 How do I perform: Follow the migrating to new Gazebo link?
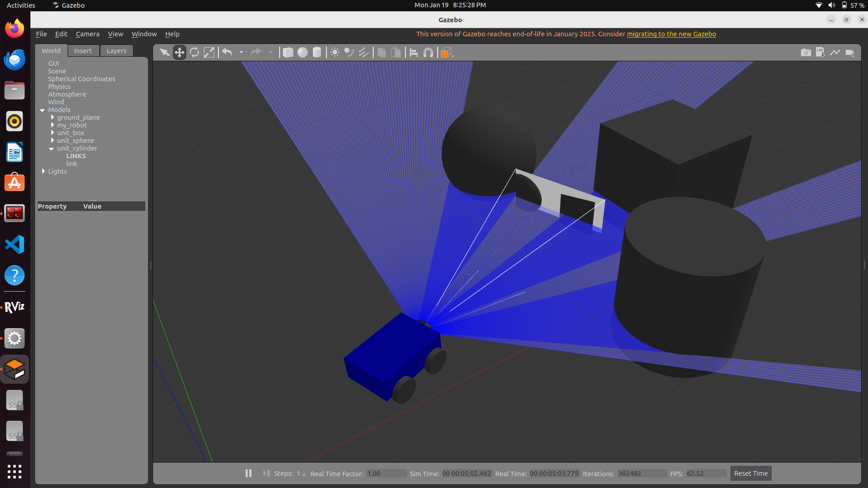tap(671, 34)
